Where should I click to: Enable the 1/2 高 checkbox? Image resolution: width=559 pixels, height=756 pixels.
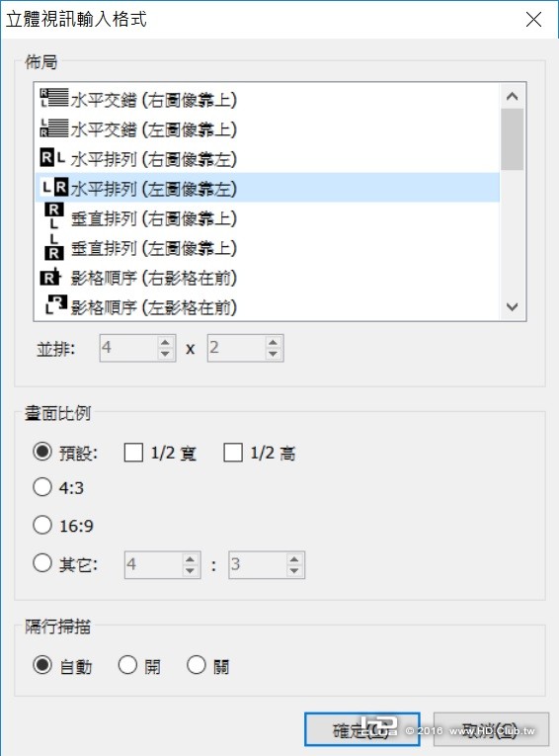(233, 453)
